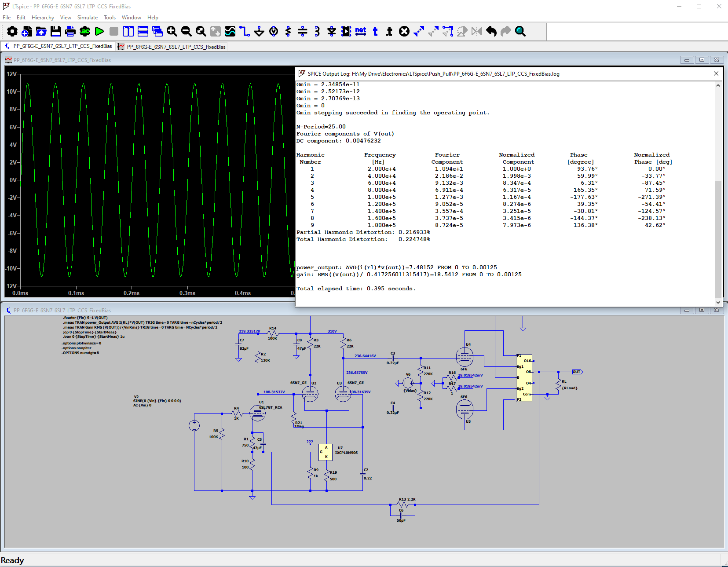Viewport: 728px width, 567px height.
Task: Minimize the waveform sub-window
Action: coord(687,60)
